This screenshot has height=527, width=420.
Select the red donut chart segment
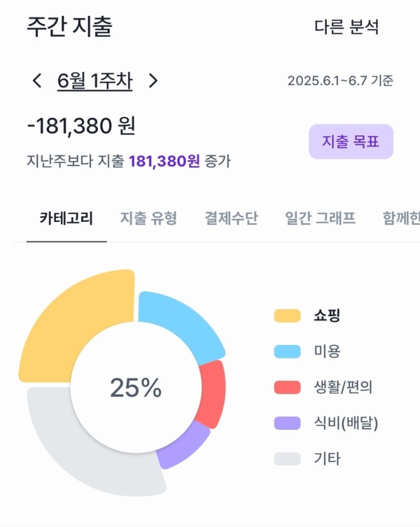pos(211,393)
